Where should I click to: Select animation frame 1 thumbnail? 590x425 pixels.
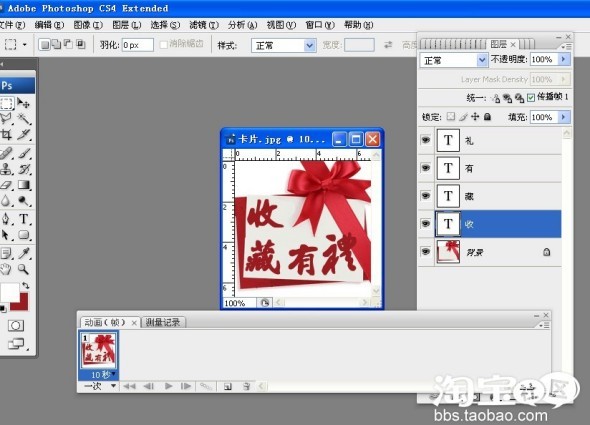[x=99, y=351]
